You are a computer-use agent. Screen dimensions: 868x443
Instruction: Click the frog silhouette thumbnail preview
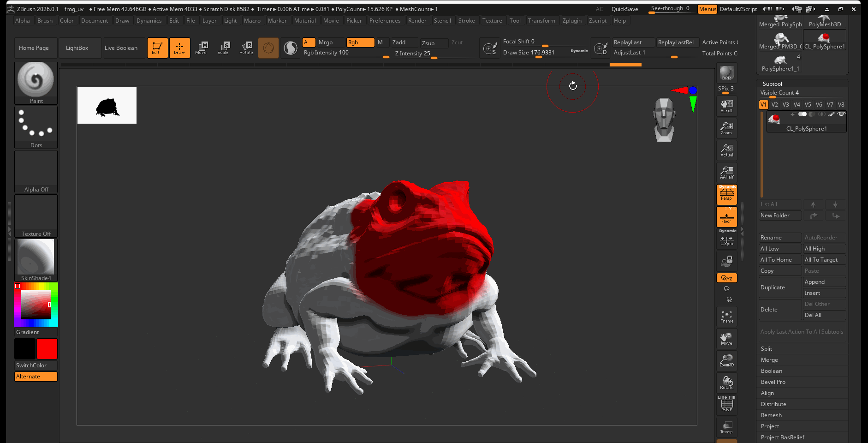pyautogui.click(x=107, y=105)
